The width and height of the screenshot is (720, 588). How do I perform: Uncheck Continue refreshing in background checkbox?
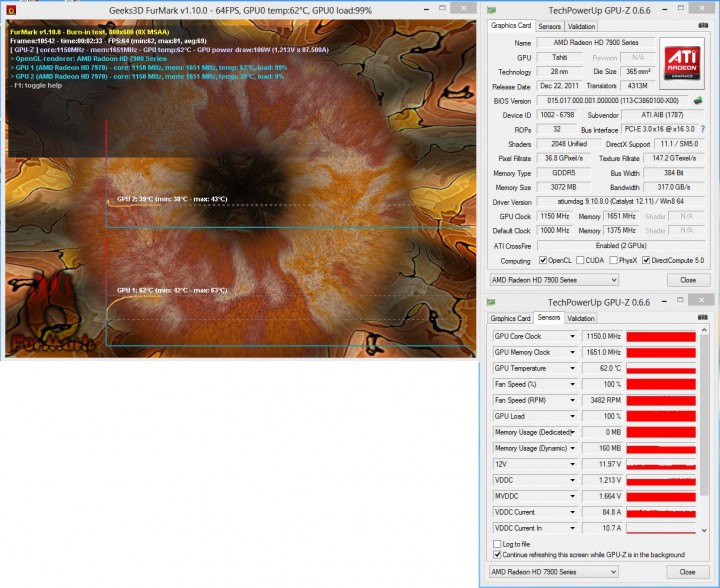pyautogui.click(x=497, y=554)
